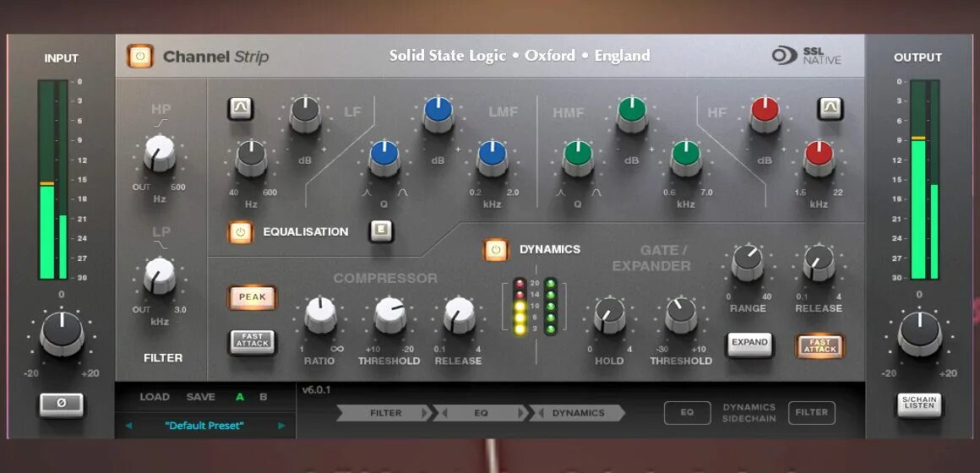Click the LMF gain dB blue knob

[x=438, y=114]
